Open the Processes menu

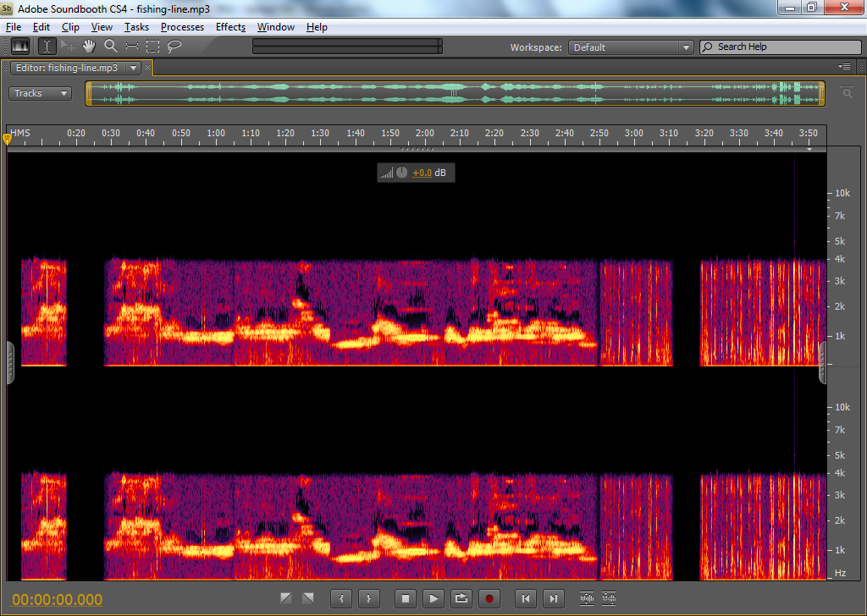[x=182, y=27]
